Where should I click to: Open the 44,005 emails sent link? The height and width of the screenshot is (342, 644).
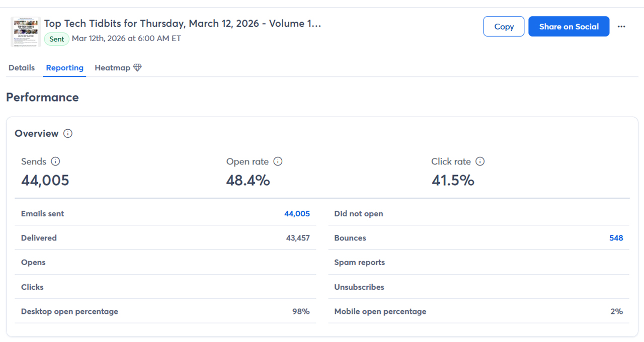pos(297,214)
